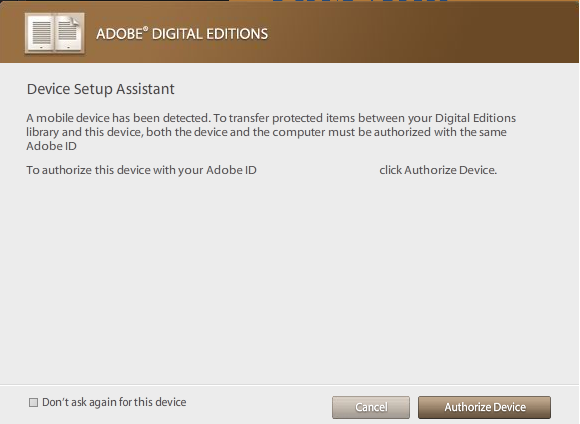Select the "Device Setup Assistant" heading
This screenshot has width=580, height=424.
pyautogui.click(x=101, y=89)
